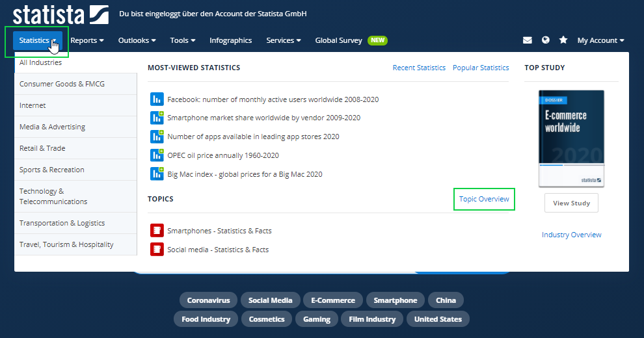Open Big Mac index statistic
Viewport: 644px width, 338px height.
click(245, 174)
